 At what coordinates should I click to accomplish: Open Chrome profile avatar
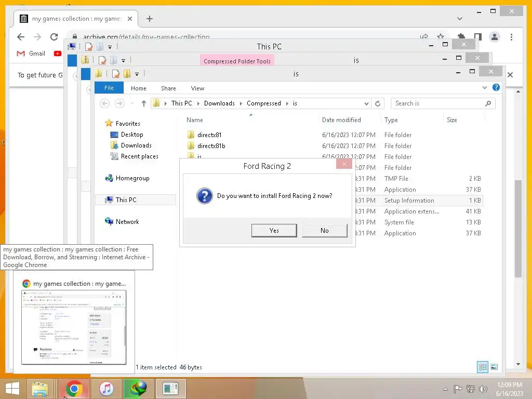coord(495,37)
